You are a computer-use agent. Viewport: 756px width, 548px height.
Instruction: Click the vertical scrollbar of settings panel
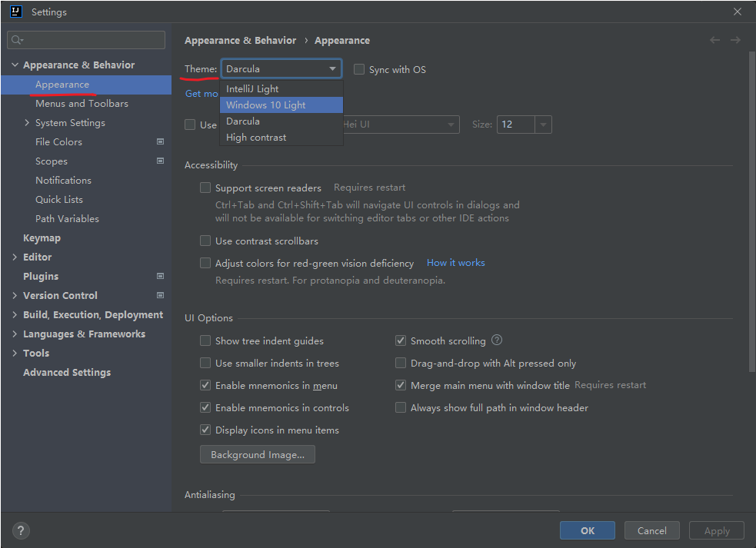(x=751, y=211)
